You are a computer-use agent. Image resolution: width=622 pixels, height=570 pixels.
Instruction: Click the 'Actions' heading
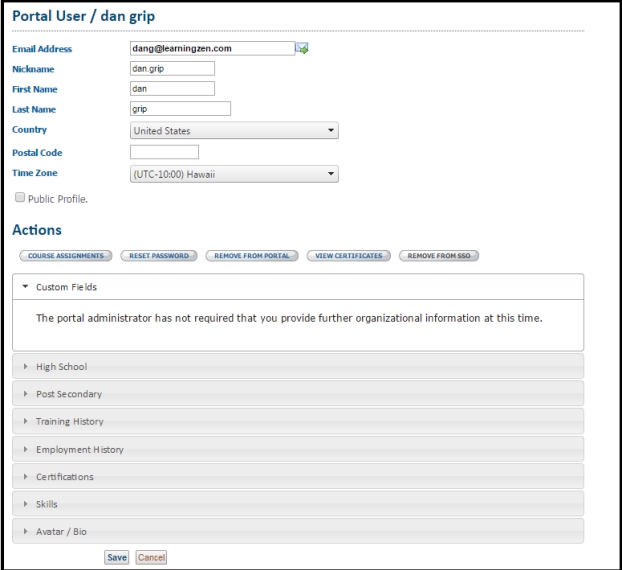coord(37,230)
